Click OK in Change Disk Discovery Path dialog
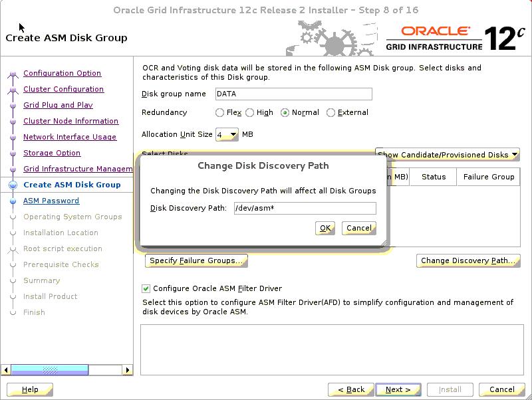This screenshot has width=532, height=400. click(325, 228)
